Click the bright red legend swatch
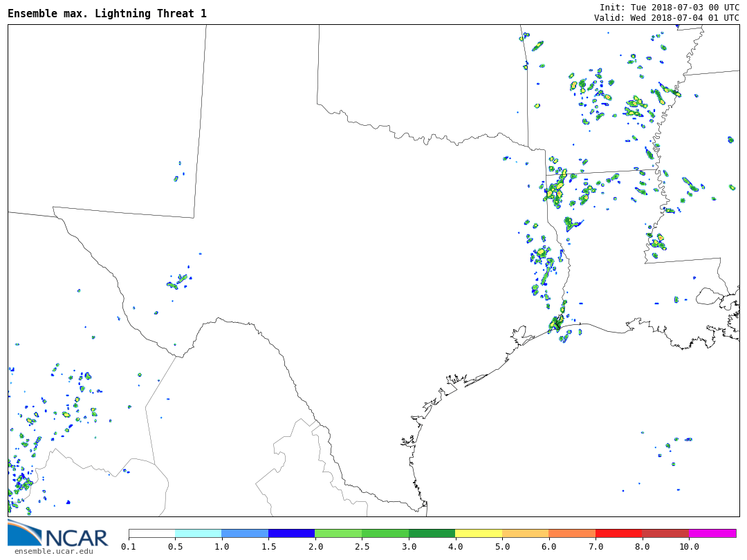The image size is (747, 560). tap(618, 533)
